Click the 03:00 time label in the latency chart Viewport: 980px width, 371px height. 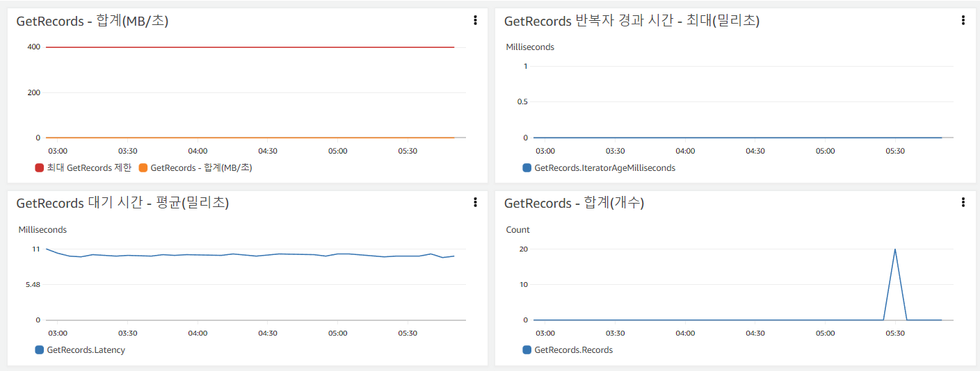pyautogui.click(x=58, y=333)
